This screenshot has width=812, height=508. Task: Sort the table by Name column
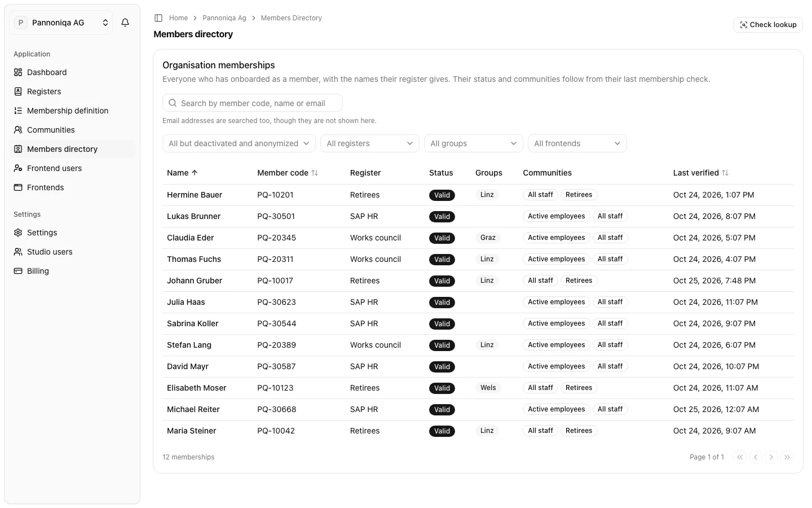click(x=182, y=173)
